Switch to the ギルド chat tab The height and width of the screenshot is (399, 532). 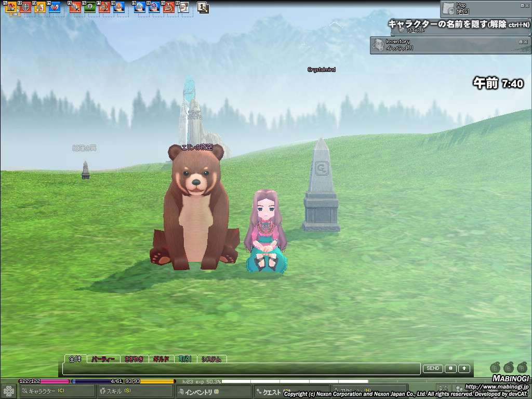pyautogui.click(x=161, y=359)
